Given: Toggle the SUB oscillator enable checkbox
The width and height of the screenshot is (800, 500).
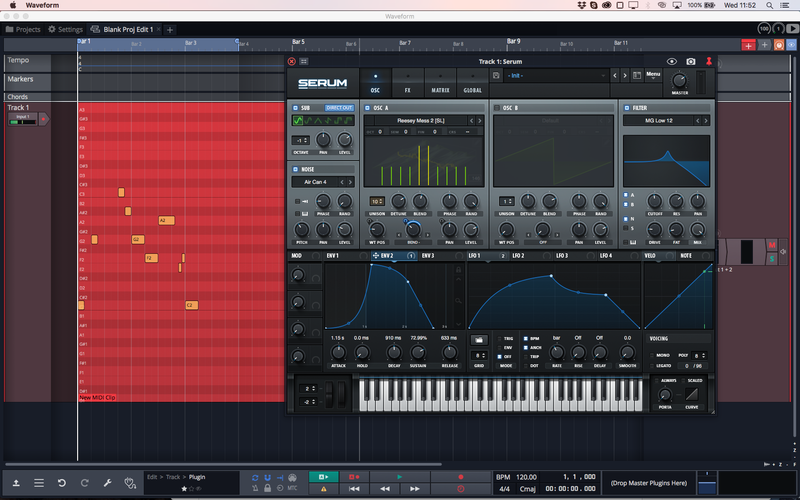Looking at the screenshot, I should pos(295,108).
